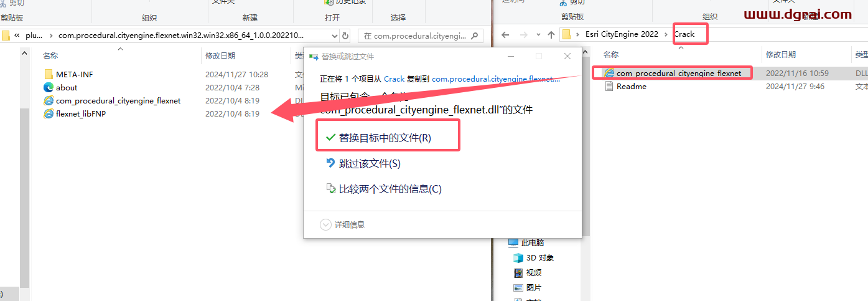Image resolution: width=868 pixels, height=301 pixels.
Task: Click left window navigation scrollbar thumb
Action: 24,198
